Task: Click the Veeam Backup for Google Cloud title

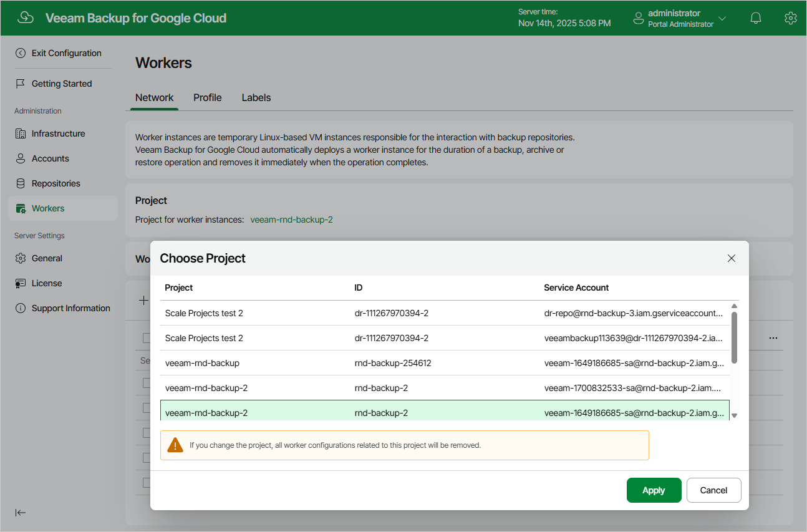Action: point(136,18)
